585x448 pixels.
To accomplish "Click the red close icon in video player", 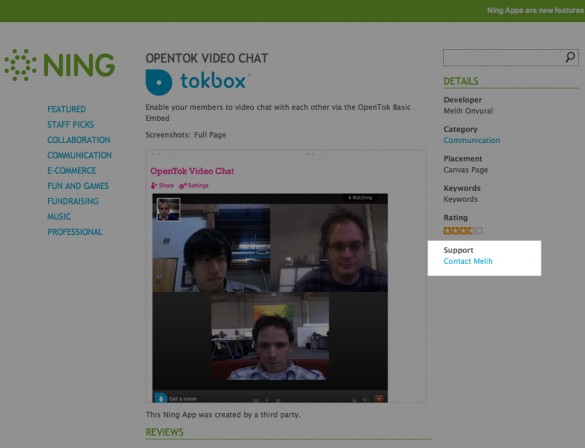I will click(x=379, y=399).
